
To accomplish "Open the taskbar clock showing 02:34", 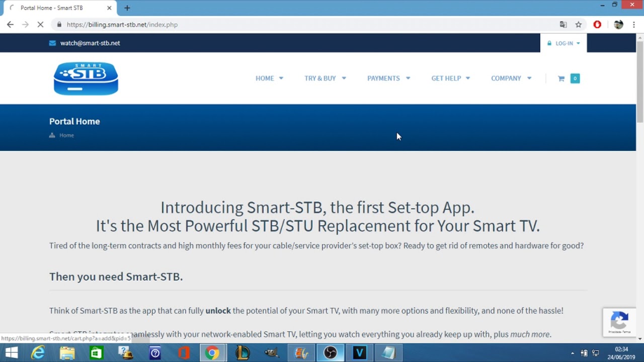I will point(621,353).
